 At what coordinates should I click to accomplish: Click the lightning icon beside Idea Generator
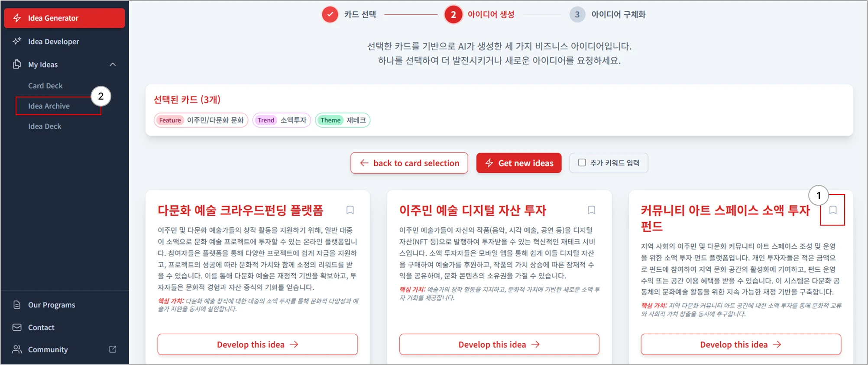17,18
